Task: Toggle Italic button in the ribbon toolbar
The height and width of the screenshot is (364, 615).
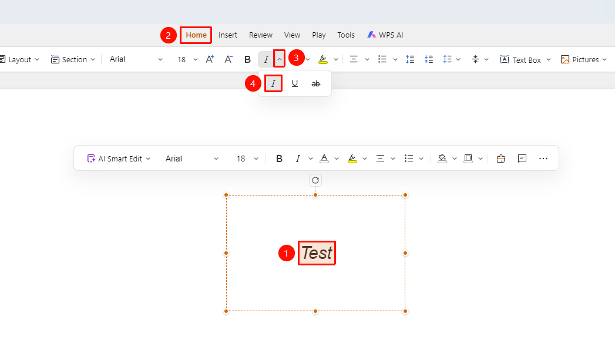Action: click(266, 59)
